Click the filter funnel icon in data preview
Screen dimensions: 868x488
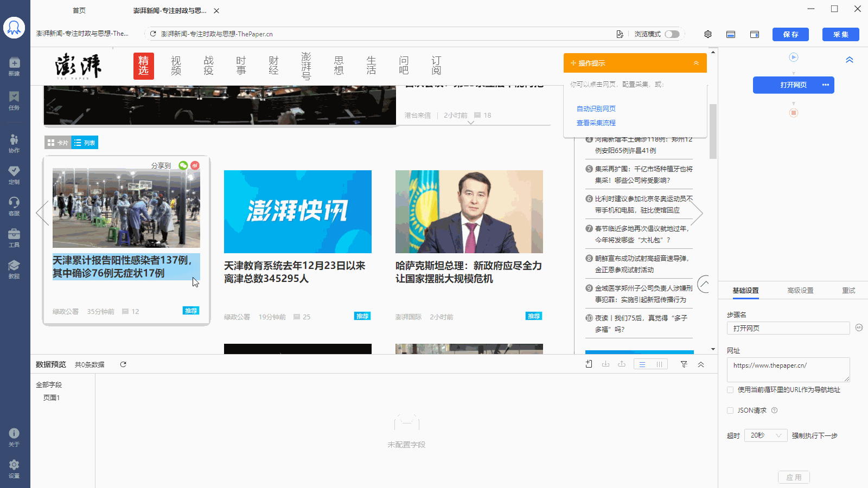(684, 364)
